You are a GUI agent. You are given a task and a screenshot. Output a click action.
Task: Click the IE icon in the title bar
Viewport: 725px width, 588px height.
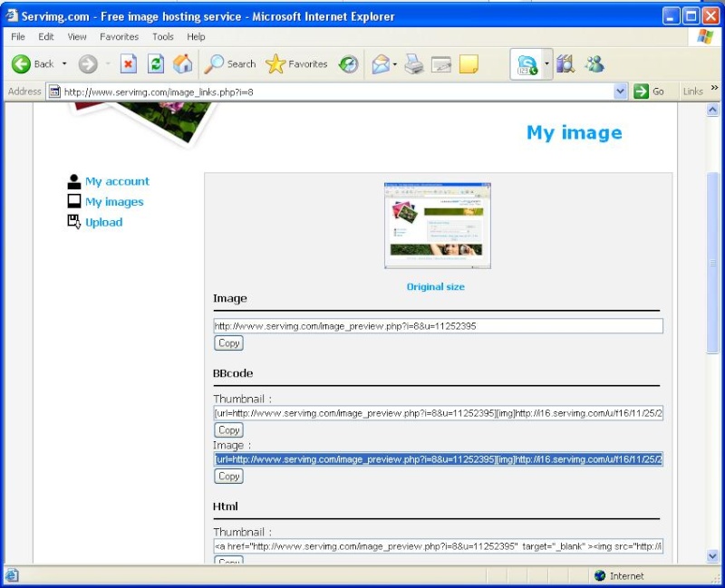(x=12, y=16)
